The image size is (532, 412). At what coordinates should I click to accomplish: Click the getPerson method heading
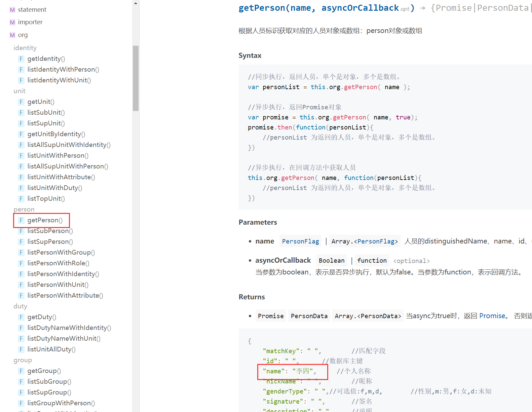pos(326,8)
